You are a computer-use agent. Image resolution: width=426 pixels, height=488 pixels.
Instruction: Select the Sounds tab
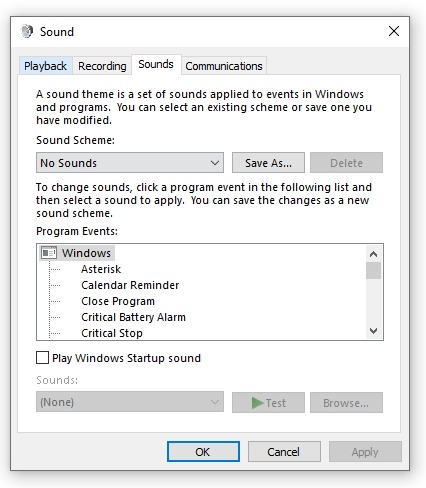pyautogui.click(x=156, y=64)
